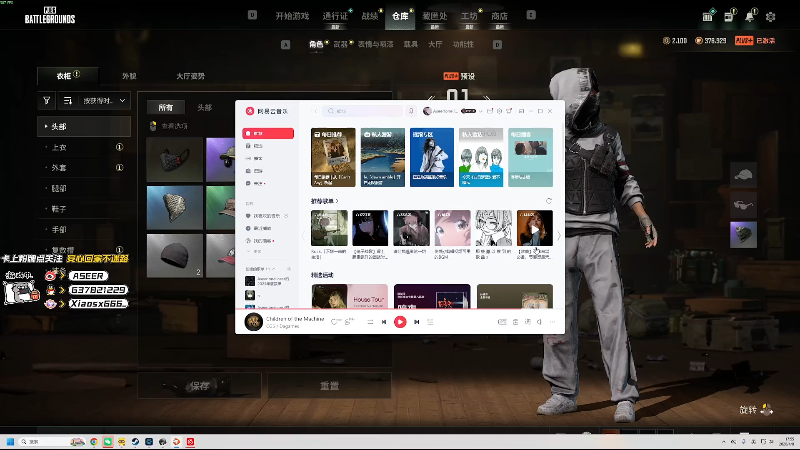Skip to the next track

pos(416,322)
